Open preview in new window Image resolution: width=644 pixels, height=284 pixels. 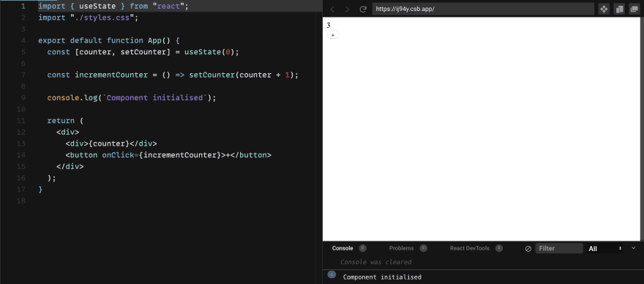coord(634,9)
